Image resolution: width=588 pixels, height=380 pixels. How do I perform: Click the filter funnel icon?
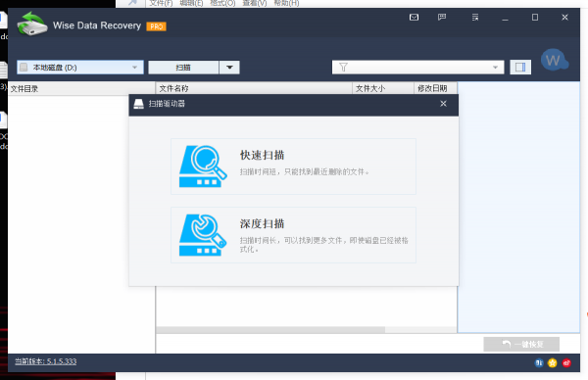pos(343,68)
